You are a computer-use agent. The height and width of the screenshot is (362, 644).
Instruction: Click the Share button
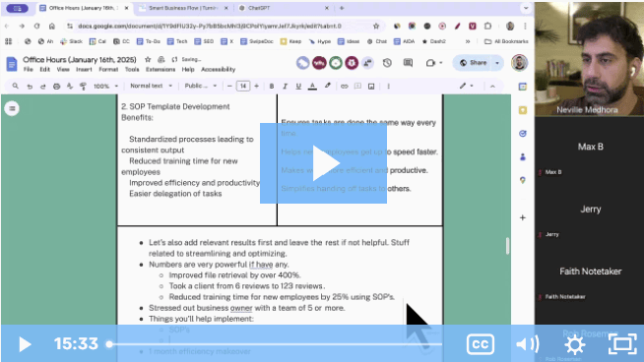pyautogui.click(x=474, y=63)
